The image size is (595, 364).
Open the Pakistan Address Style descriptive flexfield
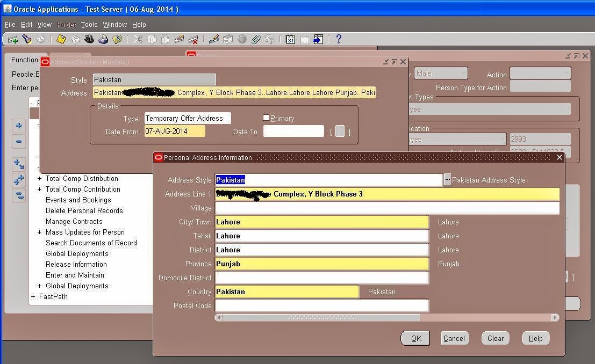click(448, 180)
